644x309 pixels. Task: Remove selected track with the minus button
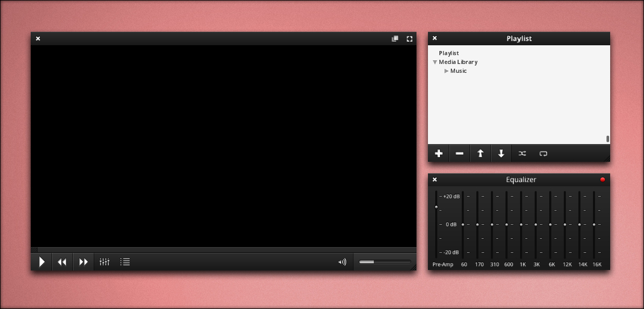(x=460, y=153)
